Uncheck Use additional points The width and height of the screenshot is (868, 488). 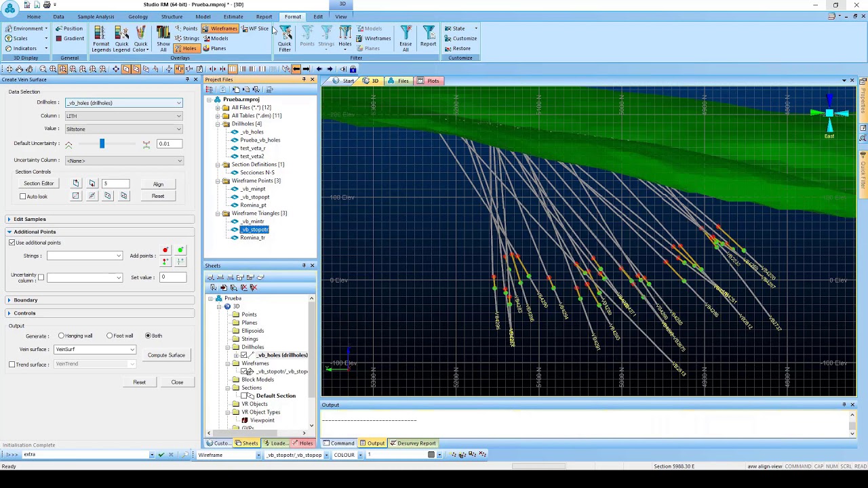pyautogui.click(x=12, y=243)
